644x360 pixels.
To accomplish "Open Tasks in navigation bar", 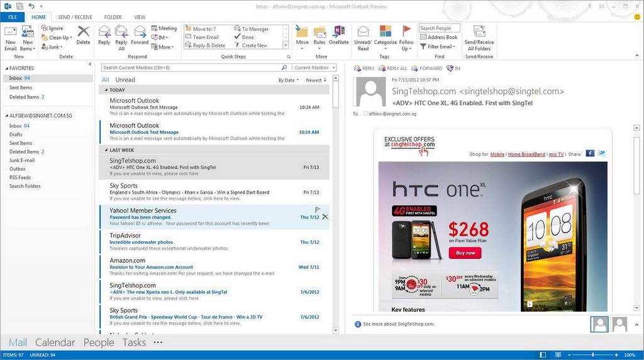I will click(x=134, y=342).
